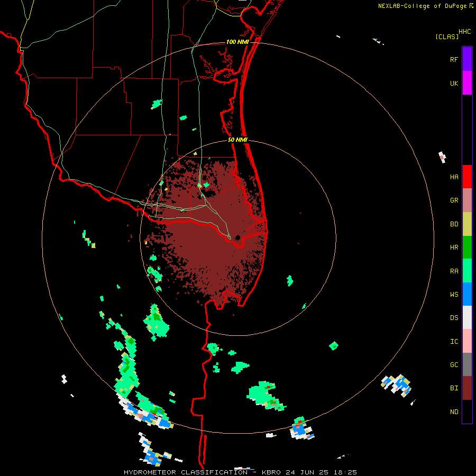Viewport: 476px width, 476px height.
Task: Click the RF purple legend swatch
Action: pyautogui.click(x=467, y=59)
